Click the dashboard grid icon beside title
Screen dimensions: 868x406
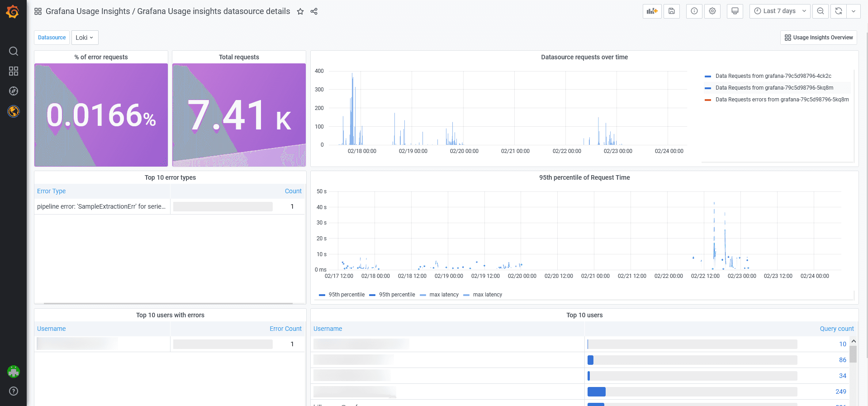tap(38, 11)
